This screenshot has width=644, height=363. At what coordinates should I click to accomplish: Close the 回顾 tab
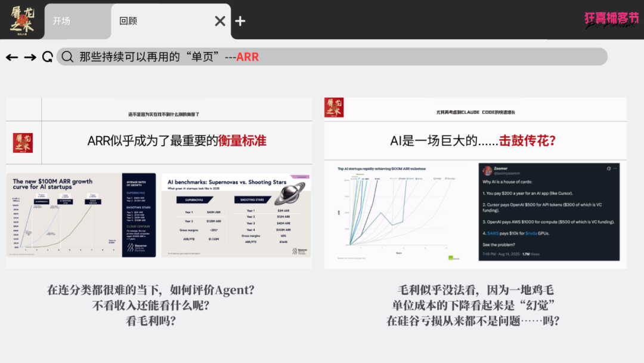click(x=220, y=21)
